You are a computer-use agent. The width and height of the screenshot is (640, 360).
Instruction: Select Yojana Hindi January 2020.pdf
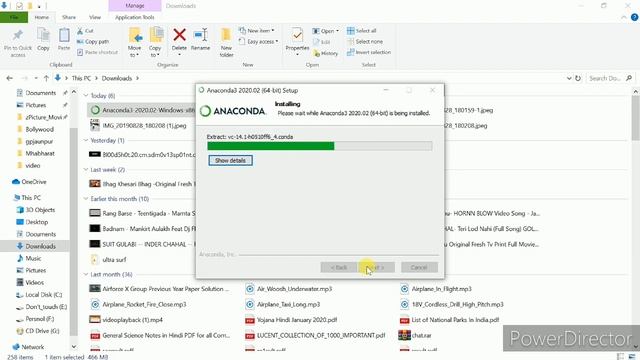(x=291, y=320)
